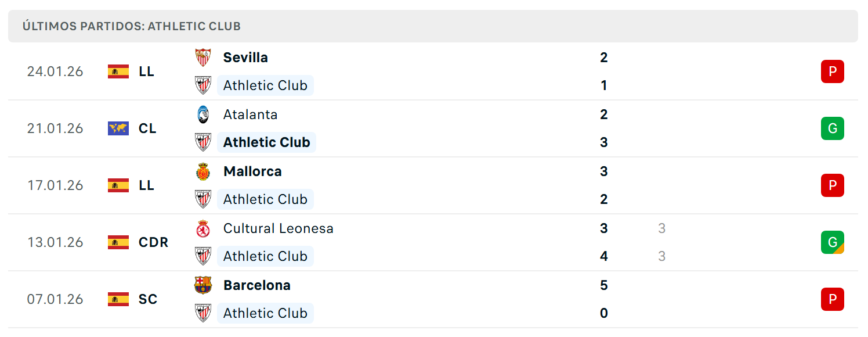Click the red P badge for Sevilla match
Viewport: 868px width, 337px height.
tap(833, 71)
